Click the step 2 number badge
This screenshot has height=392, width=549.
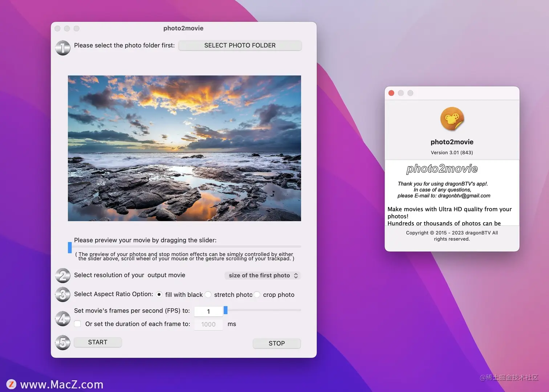click(x=63, y=276)
